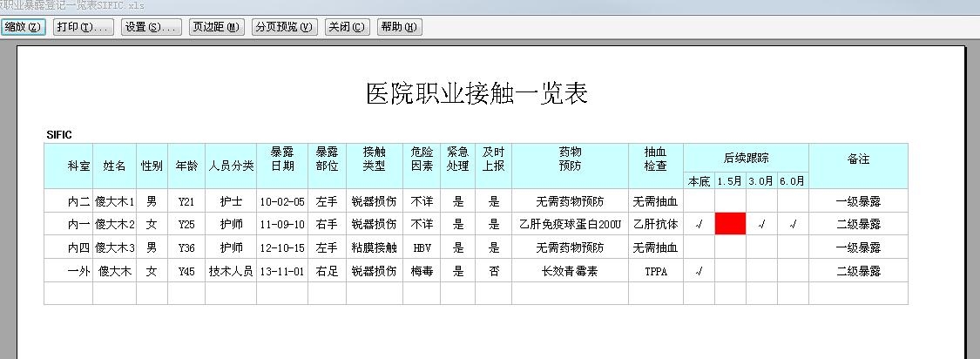
Task: Click the 药物预防 column header
Action: 570,159
